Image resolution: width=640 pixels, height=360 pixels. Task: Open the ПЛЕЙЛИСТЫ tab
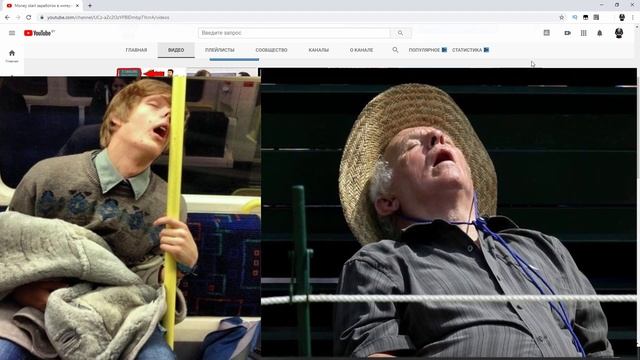[x=220, y=50]
